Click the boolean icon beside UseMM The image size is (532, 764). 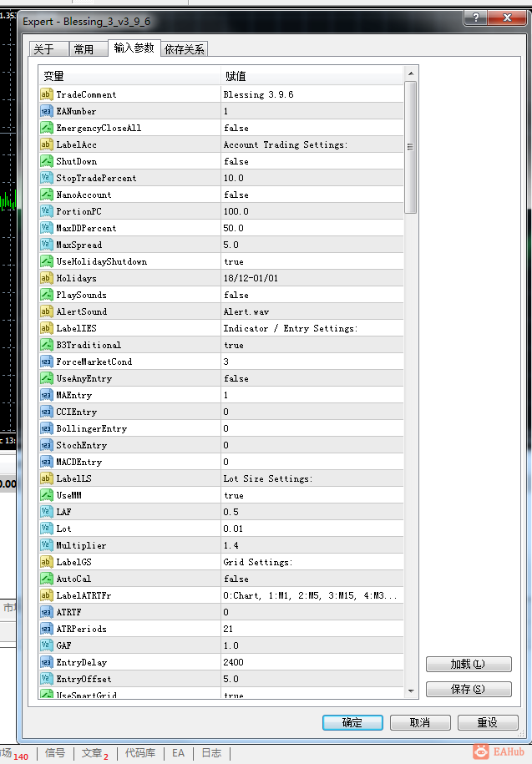point(46,495)
